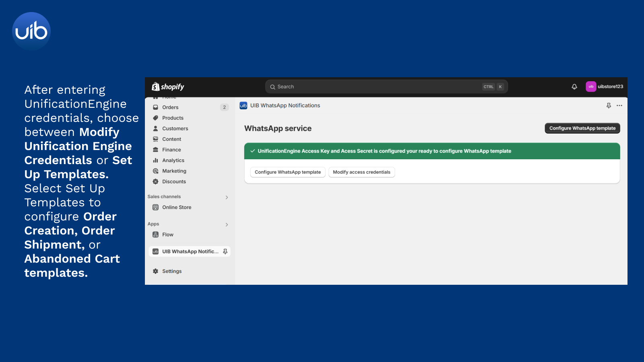Image resolution: width=644 pixels, height=362 pixels.
Task: Expand the Sales channels section
Action: coord(227,197)
